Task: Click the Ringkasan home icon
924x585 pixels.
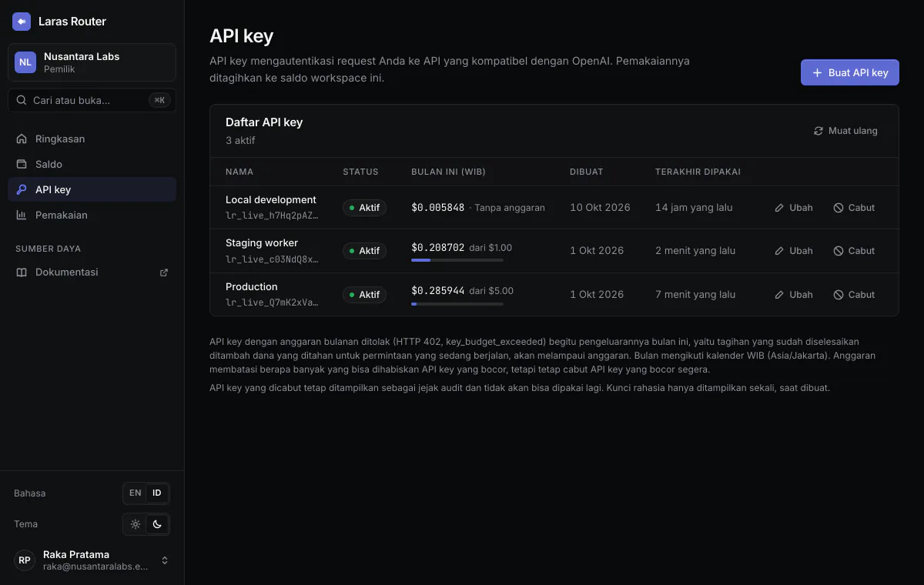Action: pyautogui.click(x=22, y=139)
